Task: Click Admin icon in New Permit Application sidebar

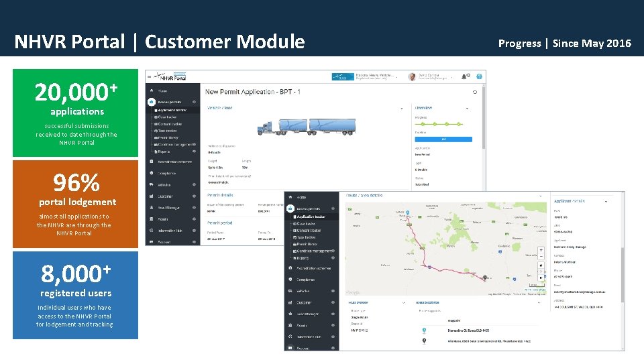Action: (x=152, y=219)
